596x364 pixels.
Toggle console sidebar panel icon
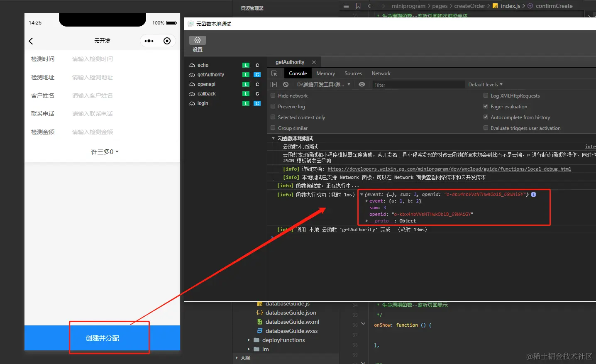coord(274,85)
